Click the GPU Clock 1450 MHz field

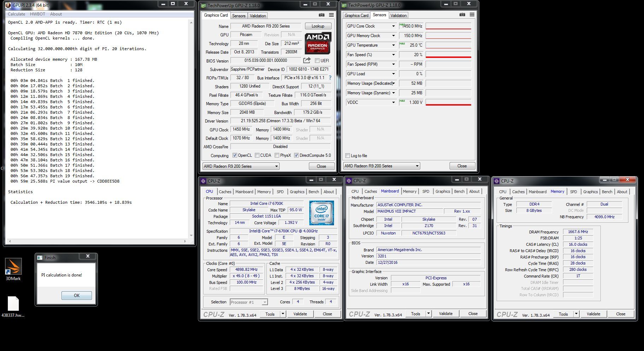click(241, 130)
